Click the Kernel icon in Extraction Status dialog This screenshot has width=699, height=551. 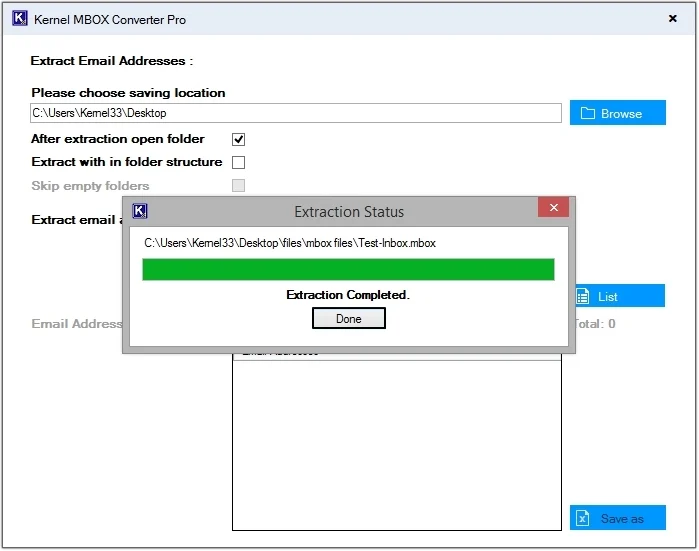coord(140,210)
